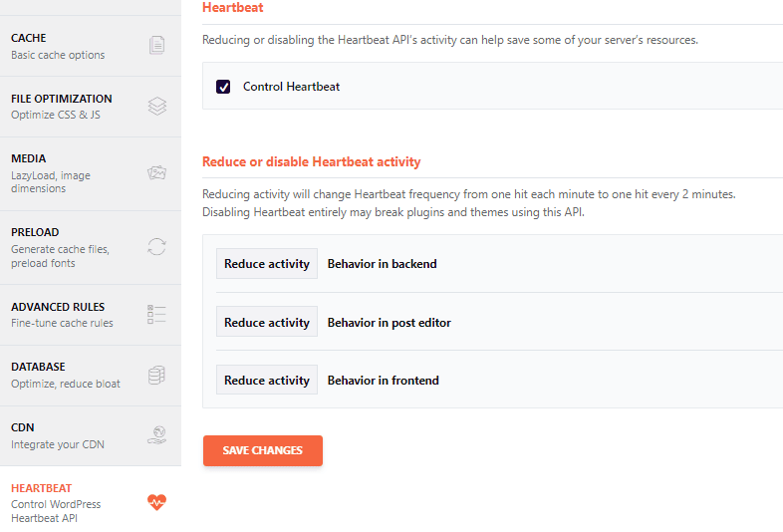Switch to the File Optimization tab
The height and width of the screenshot is (532, 783).
[x=62, y=107]
